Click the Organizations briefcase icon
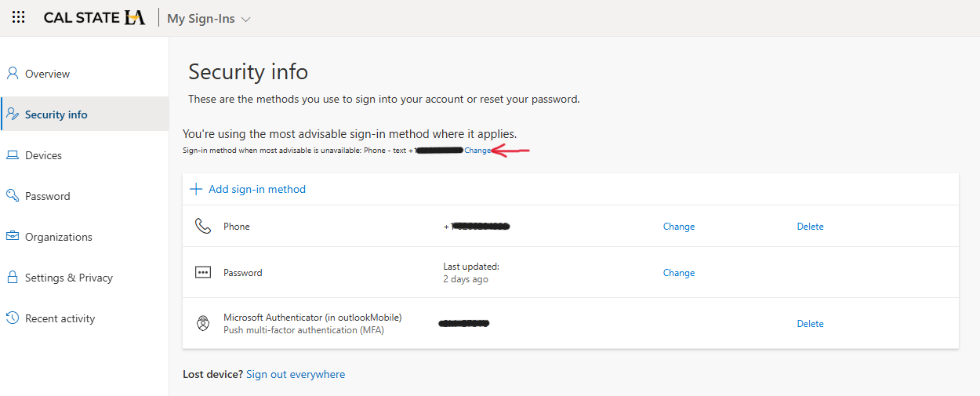Screen dimensions: 980x396 pos(13,237)
